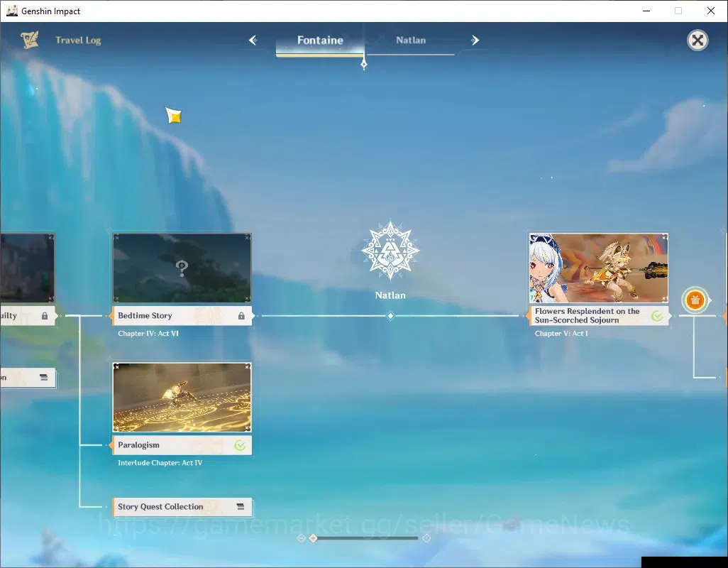The height and width of the screenshot is (568, 728).
Task: Click the Chapter V Act I thumbnail
Action: [x=598, y=268]
